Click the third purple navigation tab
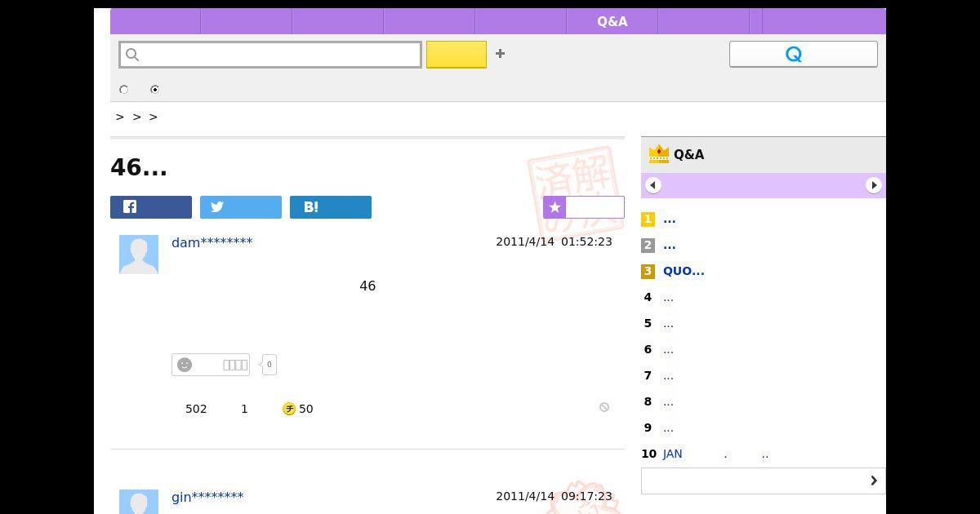980x514 pixels. (x=338, y=21)
